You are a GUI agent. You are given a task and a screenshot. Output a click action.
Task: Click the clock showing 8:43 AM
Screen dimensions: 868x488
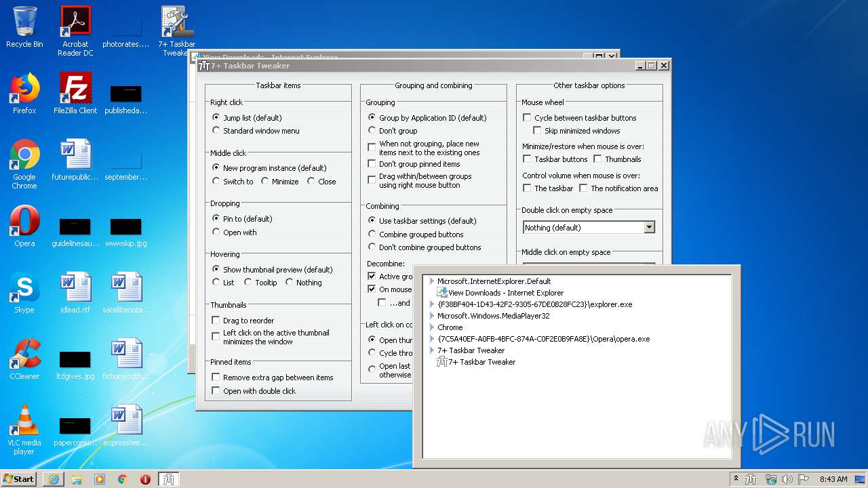[x=833, y=479]
